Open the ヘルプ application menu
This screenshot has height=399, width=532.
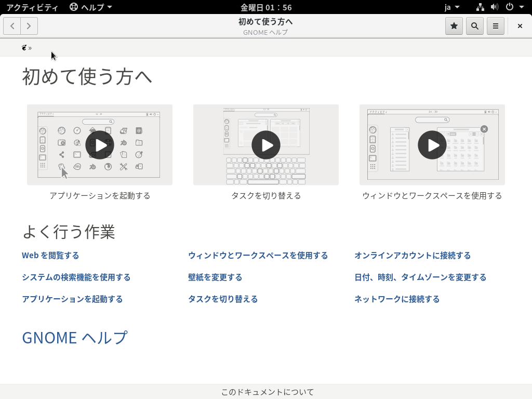[90, 7]
